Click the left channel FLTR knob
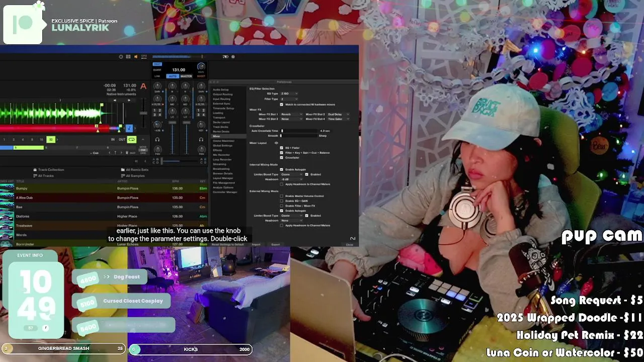 (x=157, y=99)
